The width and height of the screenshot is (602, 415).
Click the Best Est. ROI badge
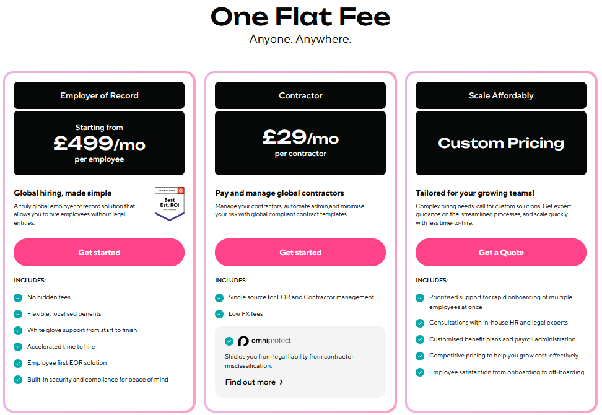[170, 203]
